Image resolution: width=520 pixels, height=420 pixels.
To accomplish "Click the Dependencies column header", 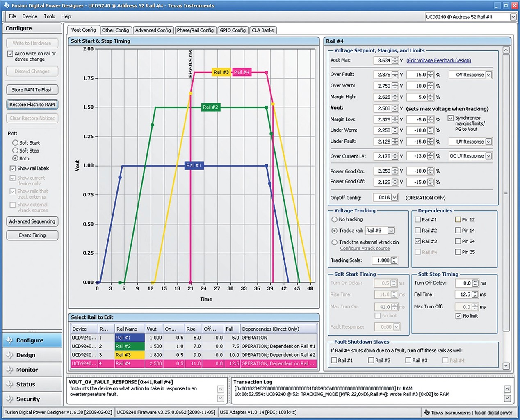I will coord(278,329).
